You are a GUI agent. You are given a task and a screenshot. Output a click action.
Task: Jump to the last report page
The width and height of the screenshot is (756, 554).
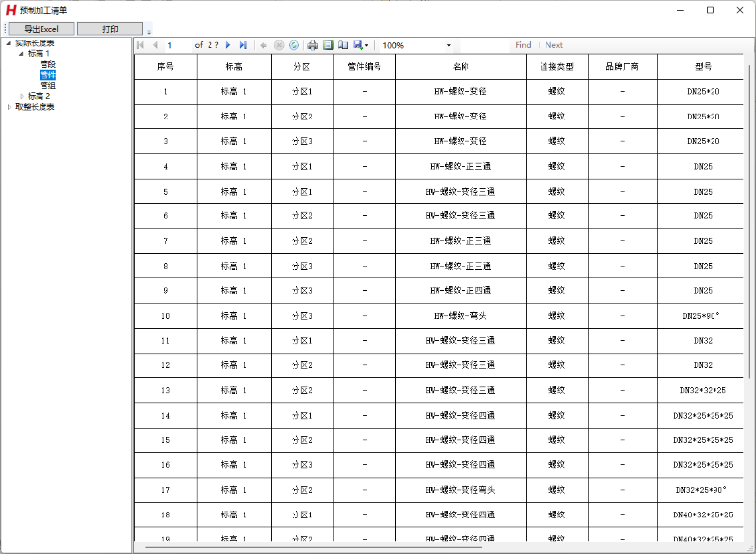coord(243,45)
